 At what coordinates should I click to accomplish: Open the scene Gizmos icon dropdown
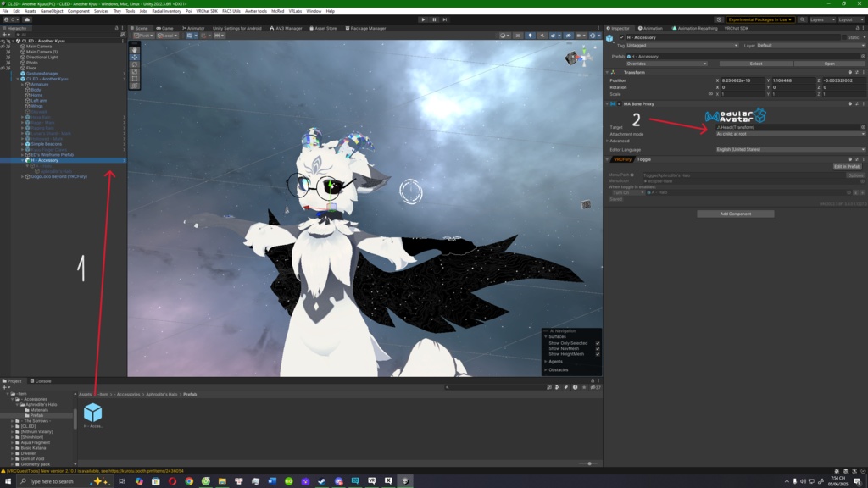click(x=594, y=36)
